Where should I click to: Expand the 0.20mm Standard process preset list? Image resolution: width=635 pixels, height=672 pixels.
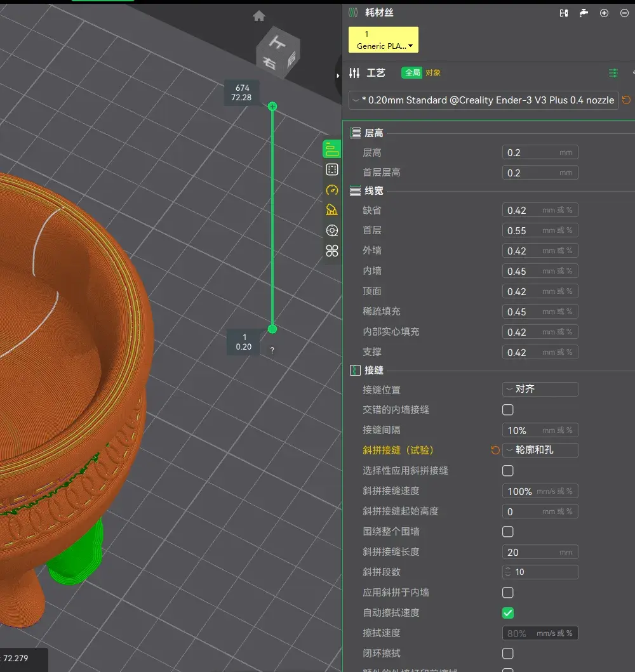coord(483,100)
